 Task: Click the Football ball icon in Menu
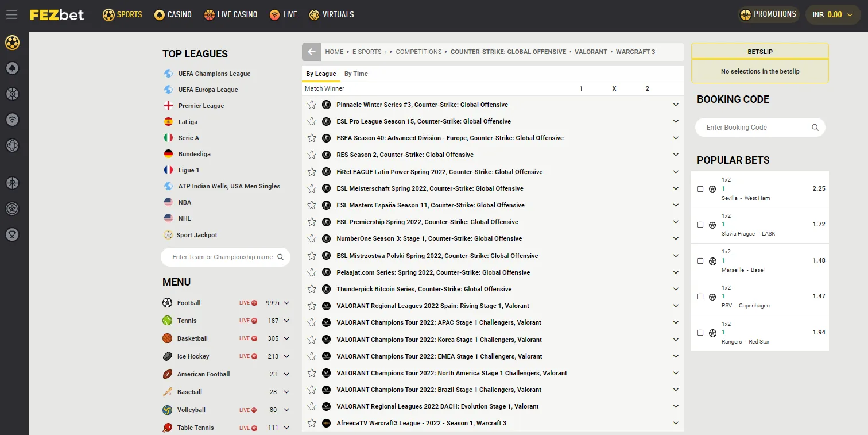click(167, 303)
